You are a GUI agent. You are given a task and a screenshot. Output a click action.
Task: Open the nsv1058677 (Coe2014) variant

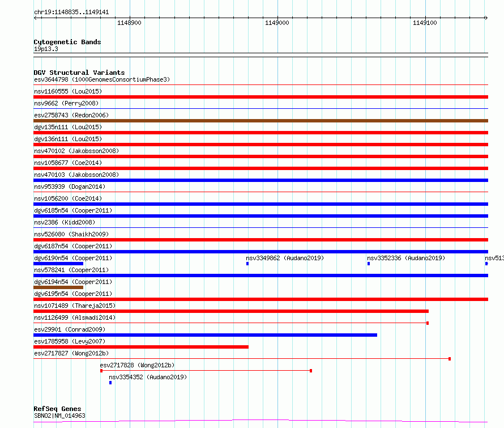68,163
